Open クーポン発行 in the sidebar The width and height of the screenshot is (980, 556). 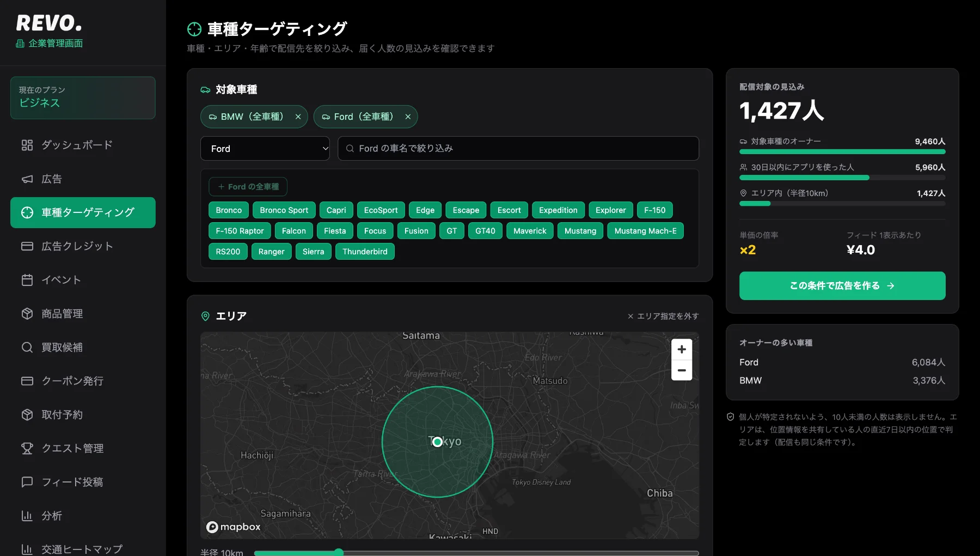83,381
